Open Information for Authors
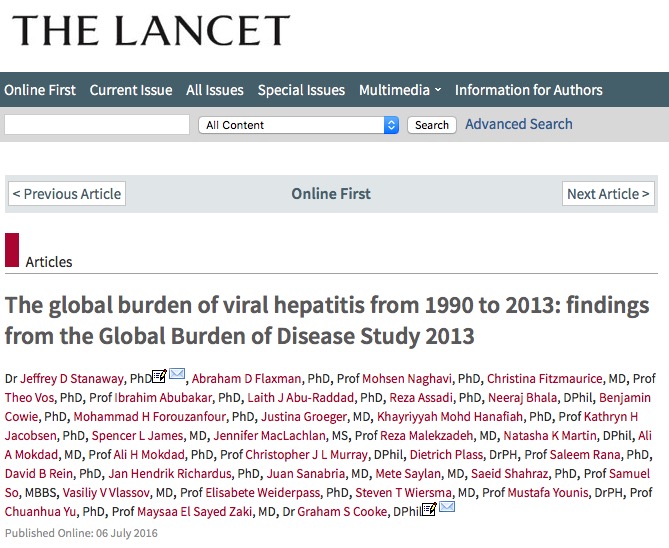 point(529,90)
